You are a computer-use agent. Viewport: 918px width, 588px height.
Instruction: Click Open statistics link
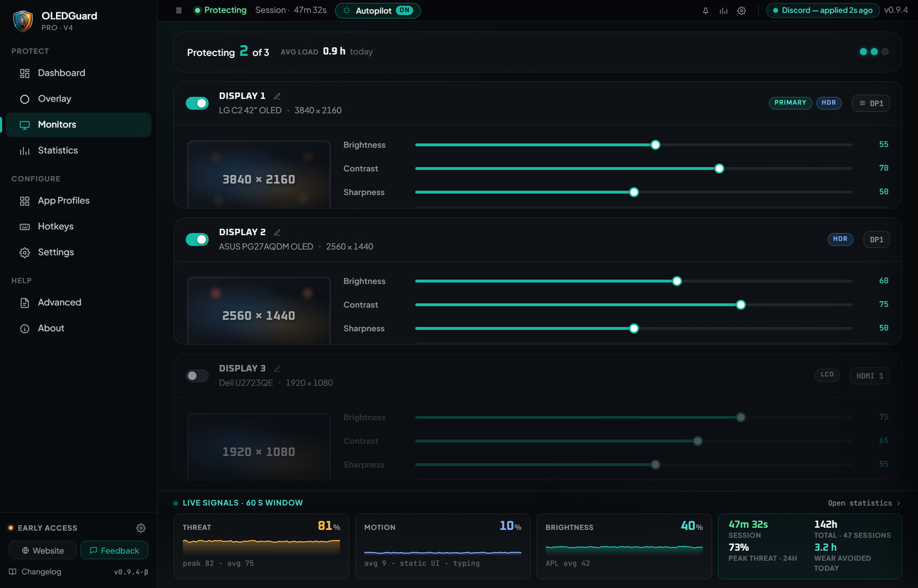864,503
